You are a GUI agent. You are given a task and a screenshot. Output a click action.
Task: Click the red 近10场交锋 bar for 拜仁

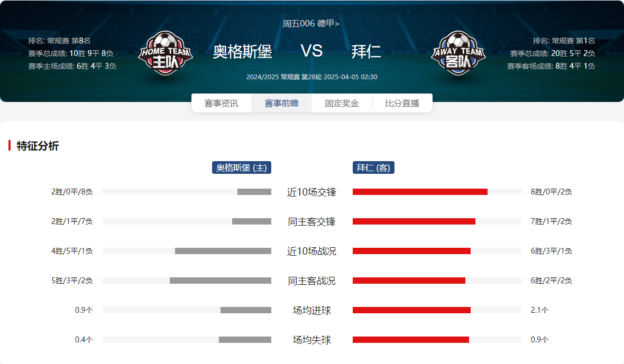coord(420,192)
